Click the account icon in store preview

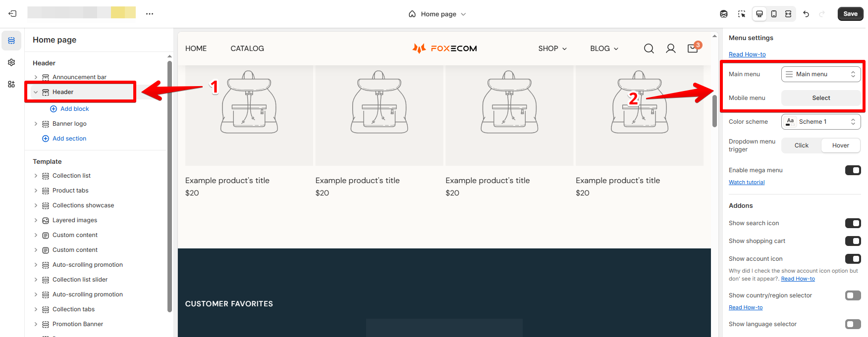click(x=671, y=48)
